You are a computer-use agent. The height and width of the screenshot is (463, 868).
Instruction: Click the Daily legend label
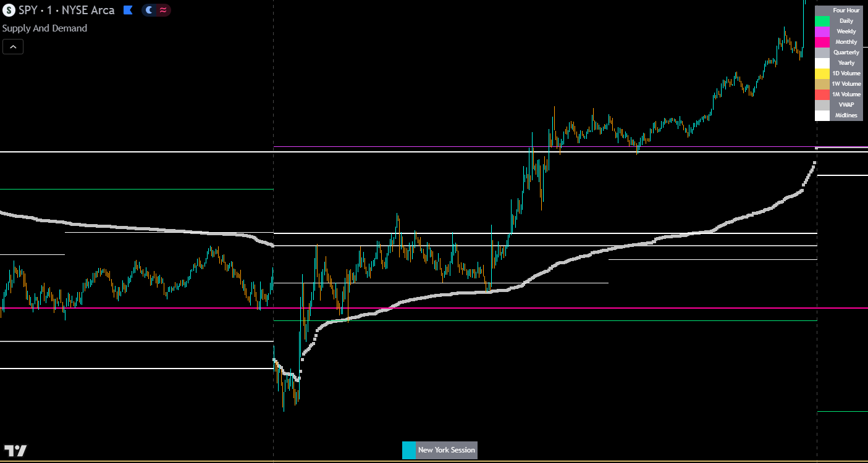point(846,21)
